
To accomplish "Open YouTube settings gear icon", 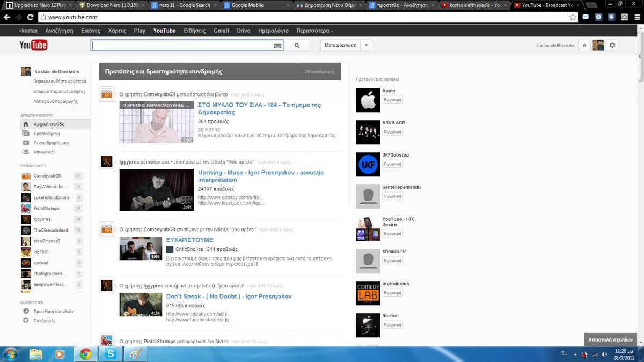I will pos(612,46).
